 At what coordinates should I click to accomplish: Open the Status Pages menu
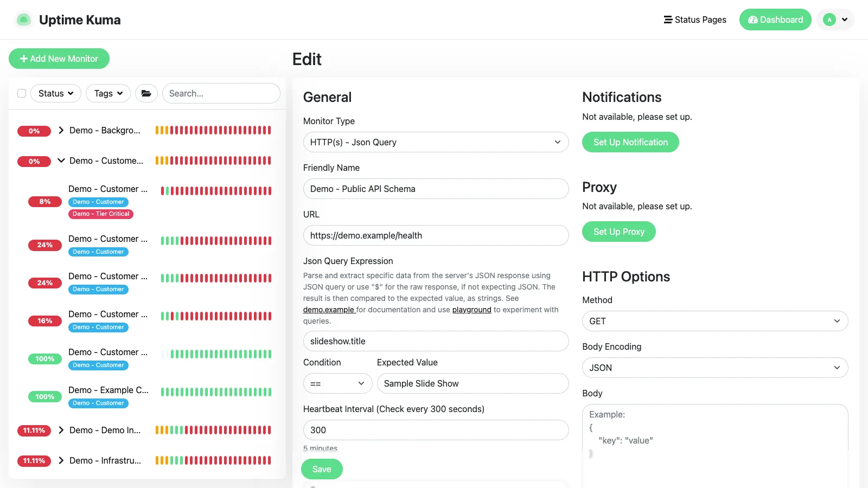[x=695, y=20]
